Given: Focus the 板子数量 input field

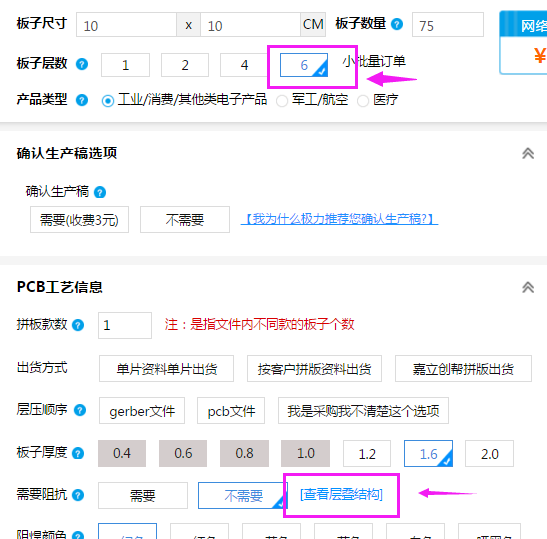Looking at the screenshot, I should (448, 25).
